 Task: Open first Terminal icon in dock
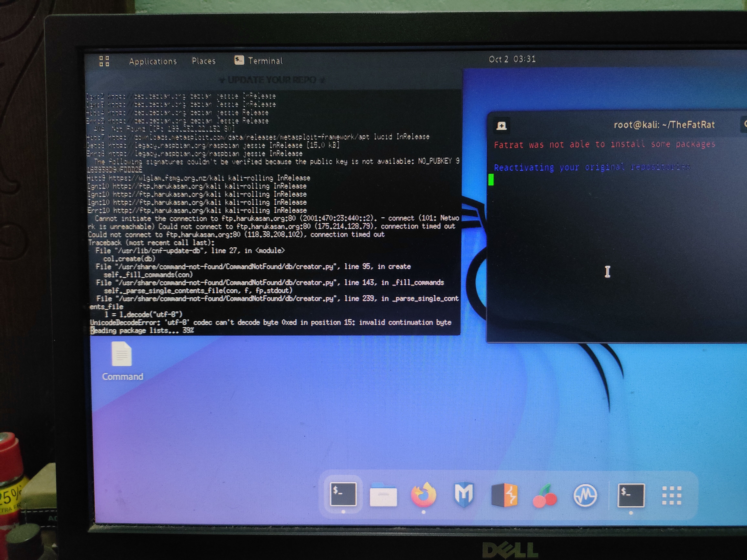(x=343, y=494)
